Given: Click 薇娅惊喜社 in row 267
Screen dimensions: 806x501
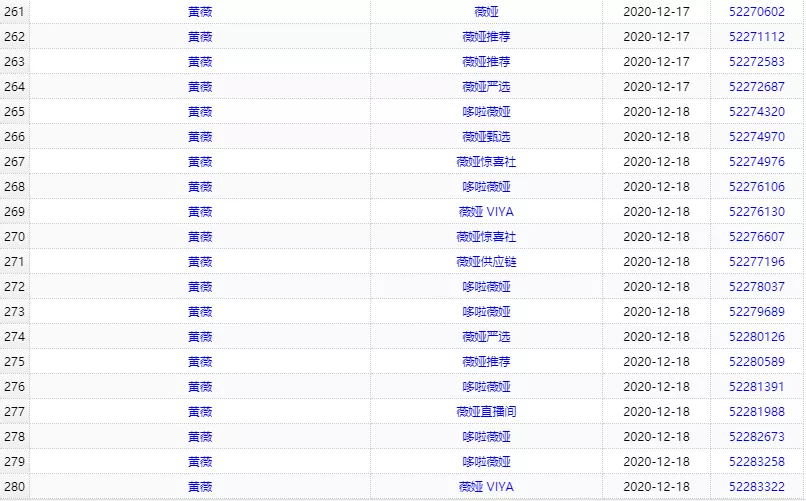Looking at the screenshot, I should coord(486,161).
